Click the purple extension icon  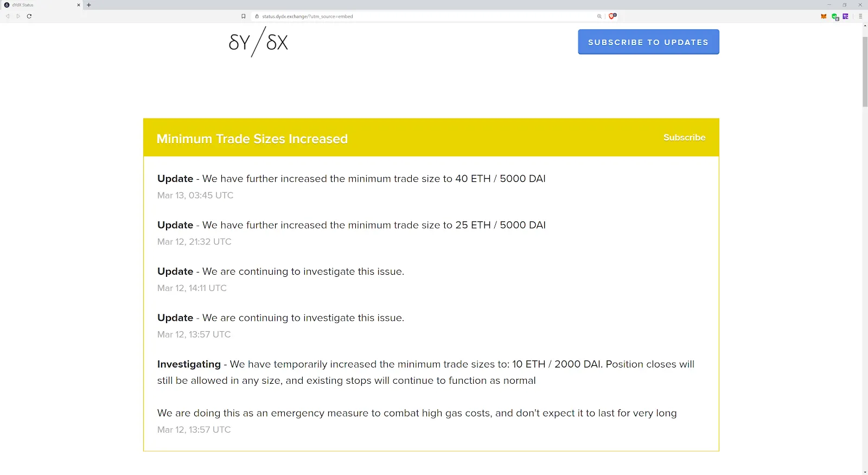(845, 16)
